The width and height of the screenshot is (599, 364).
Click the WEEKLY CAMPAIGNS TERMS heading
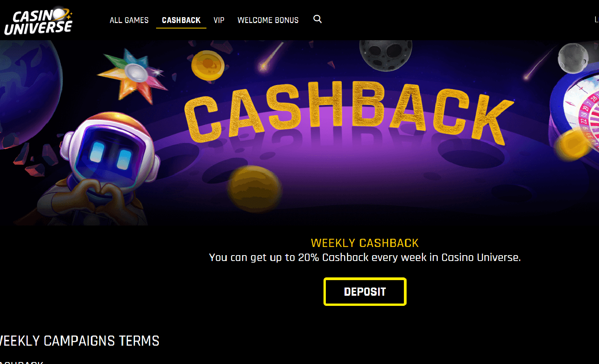[x=80, y=341]
